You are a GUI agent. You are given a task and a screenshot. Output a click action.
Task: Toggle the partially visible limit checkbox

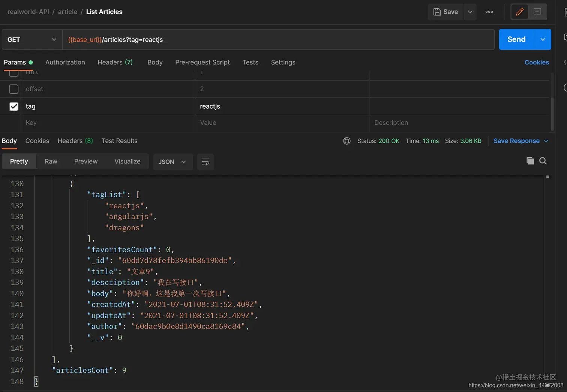(x=13, y=73)
